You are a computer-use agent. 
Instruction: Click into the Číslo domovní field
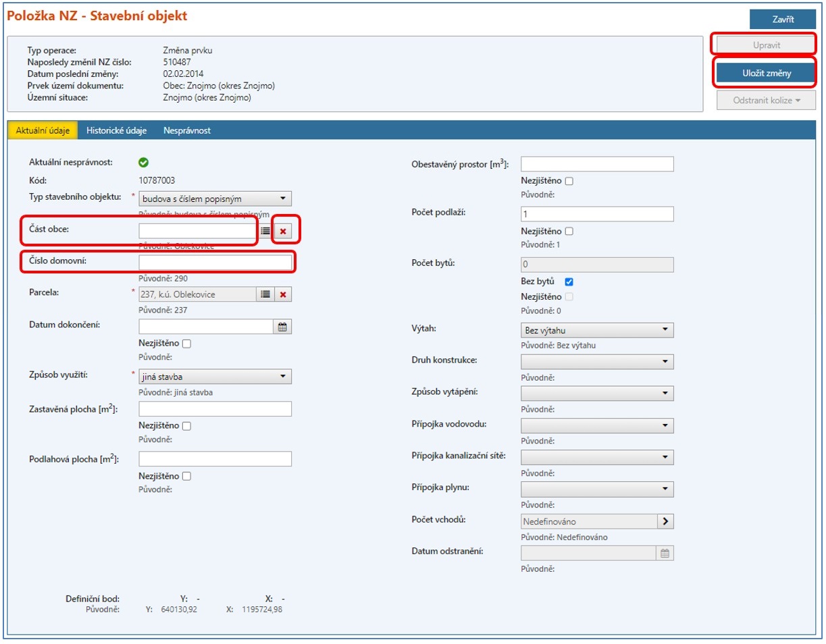click(215, 263)
